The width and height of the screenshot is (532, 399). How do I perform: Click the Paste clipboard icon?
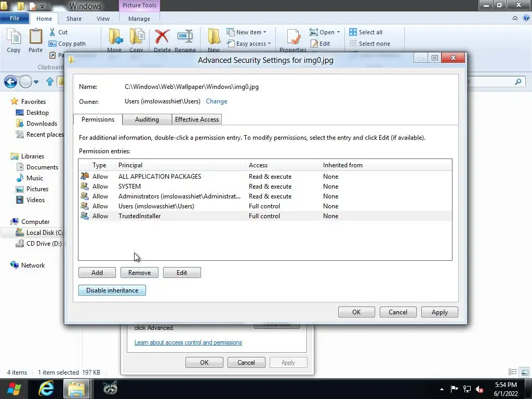[x=35, y=37]
